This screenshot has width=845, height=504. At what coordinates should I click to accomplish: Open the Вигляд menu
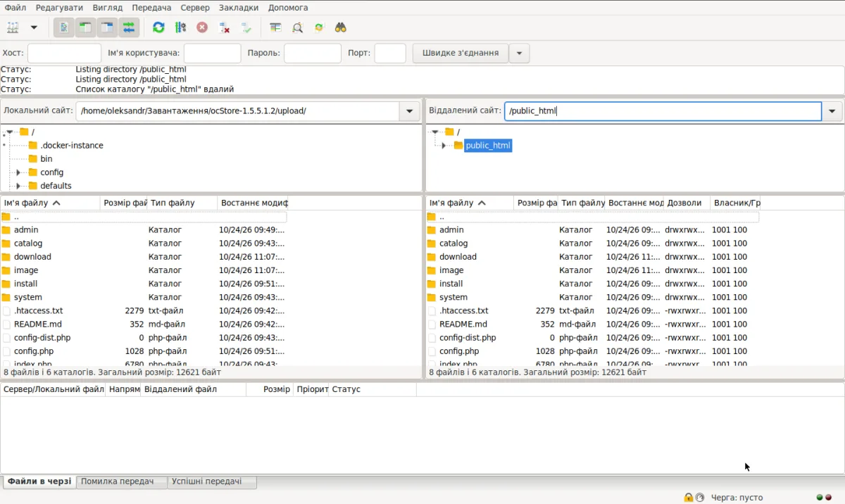(108, 8)
